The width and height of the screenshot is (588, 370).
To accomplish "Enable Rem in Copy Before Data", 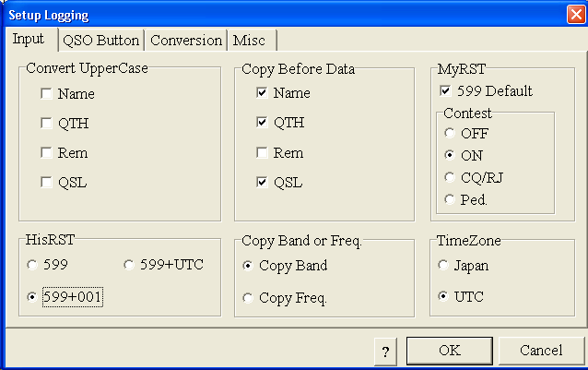I will tap(263, 152).
